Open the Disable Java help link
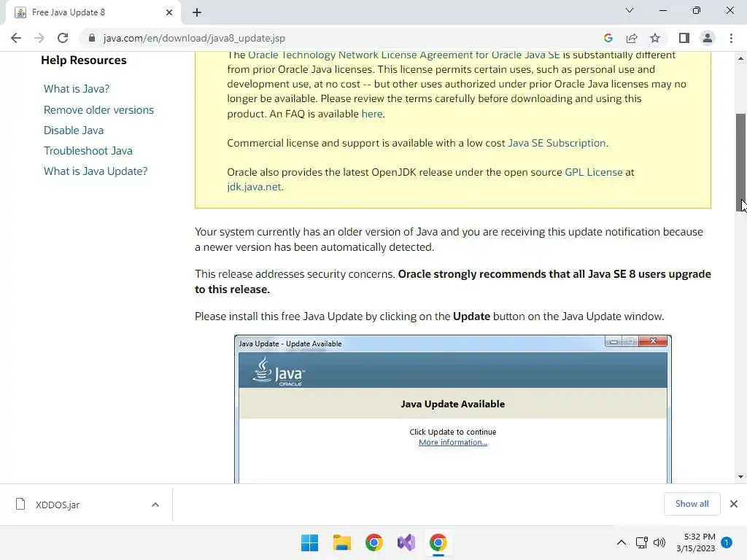Screen dimensions: 747x560 (x=74, y=131)
